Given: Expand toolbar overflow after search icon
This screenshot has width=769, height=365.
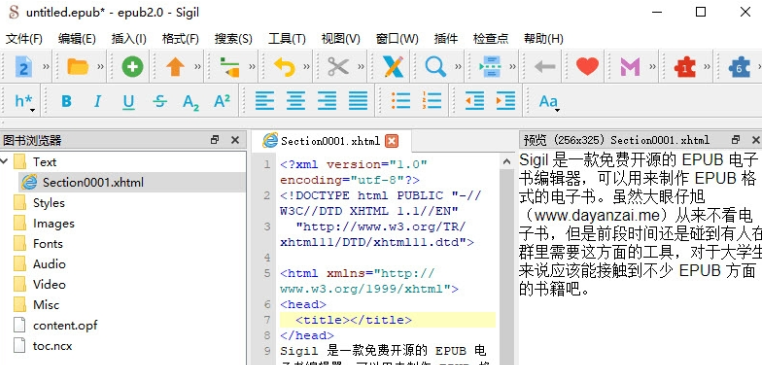Looking at the screenshot, I should point(458,66).
